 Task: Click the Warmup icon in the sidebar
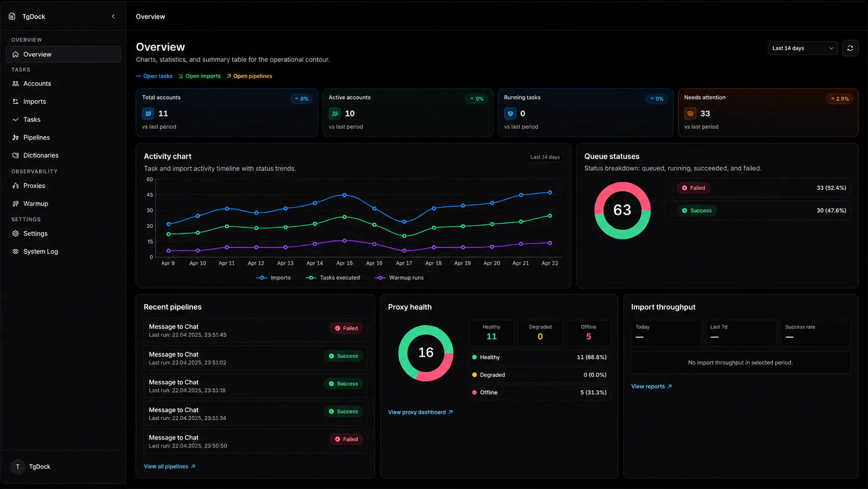coord(16,204)
